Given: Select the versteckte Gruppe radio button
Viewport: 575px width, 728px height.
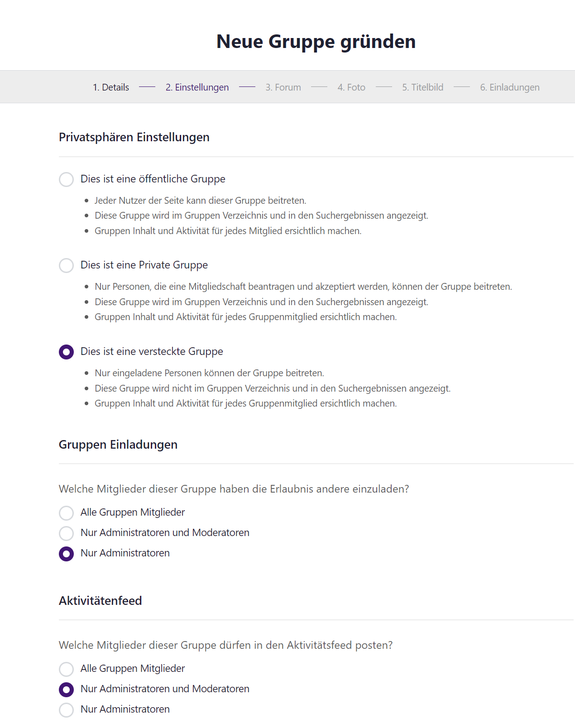Looking at the screenshot, I should coord(66,352).
